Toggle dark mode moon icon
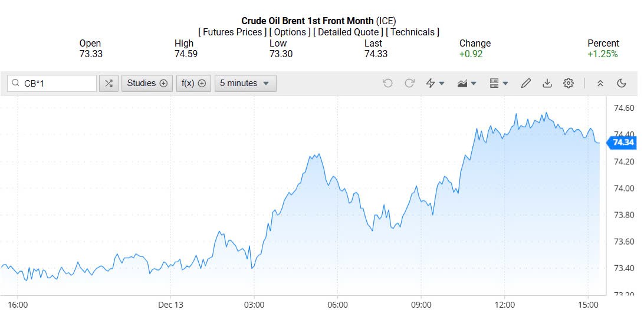 tap(621, 83)
